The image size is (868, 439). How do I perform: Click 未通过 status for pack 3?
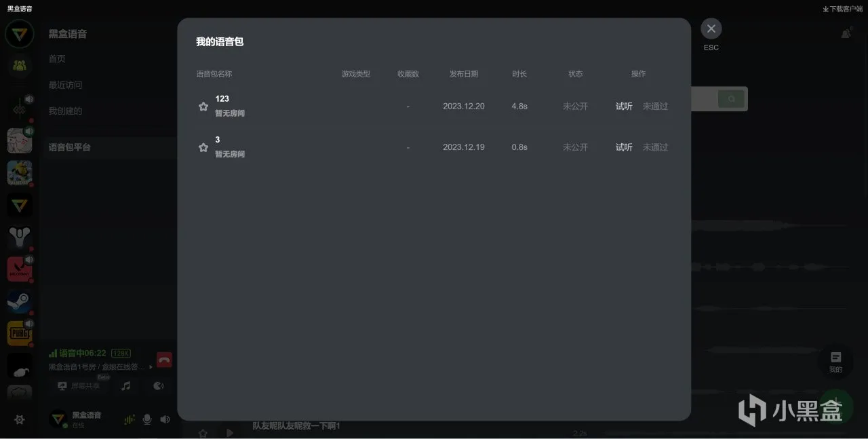655,147
